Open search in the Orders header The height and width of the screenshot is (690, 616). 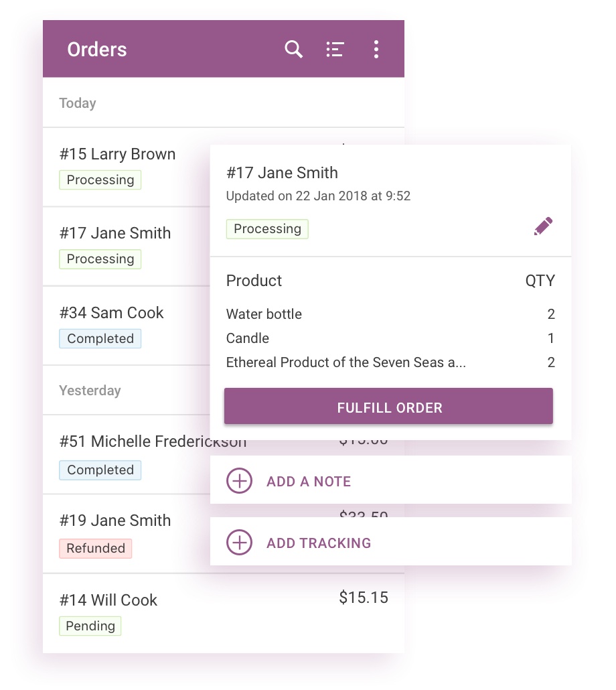[294, 49]
